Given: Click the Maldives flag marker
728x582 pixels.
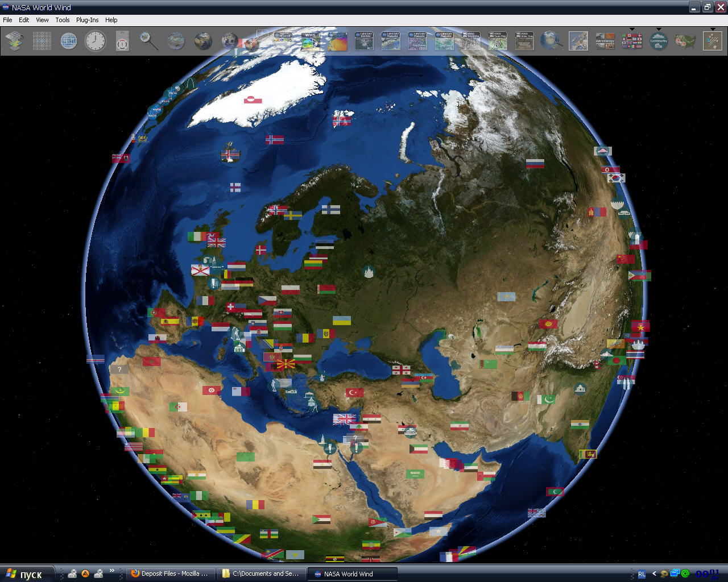Looking at the screenshot, I should [x=555, y=491].
